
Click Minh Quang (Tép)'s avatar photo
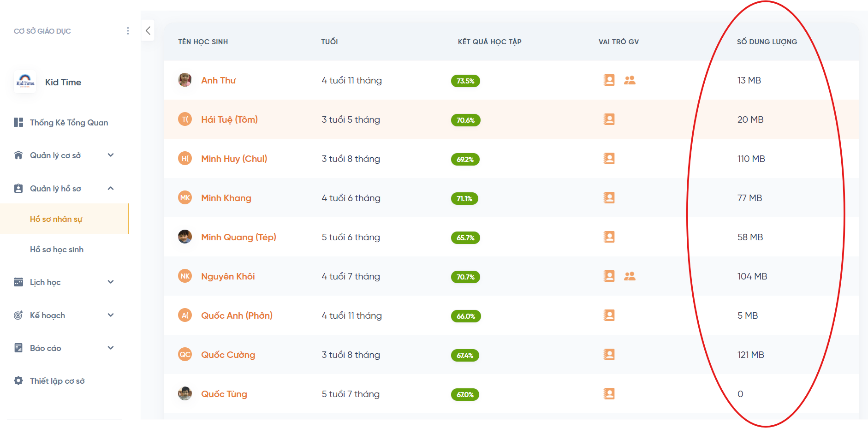(185, 237)
